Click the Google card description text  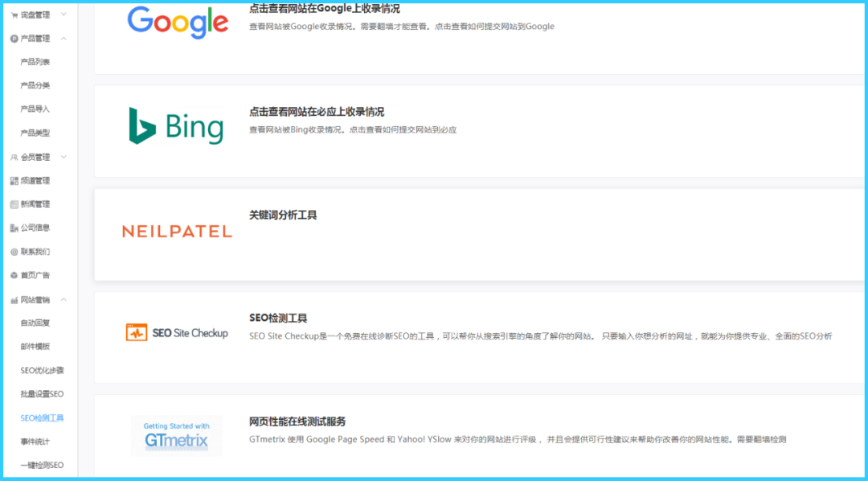[x=401, y=26]
